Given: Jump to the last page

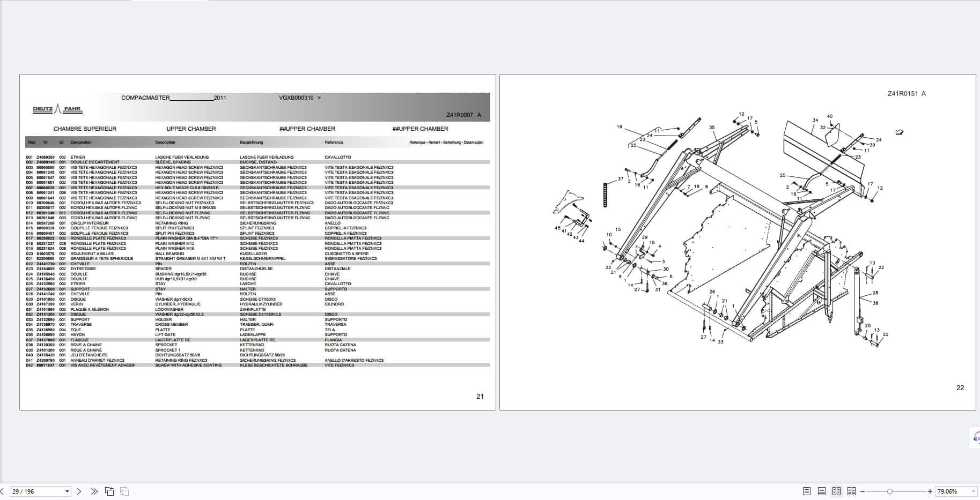Looking at the screenshot, I should click(94, 491).
